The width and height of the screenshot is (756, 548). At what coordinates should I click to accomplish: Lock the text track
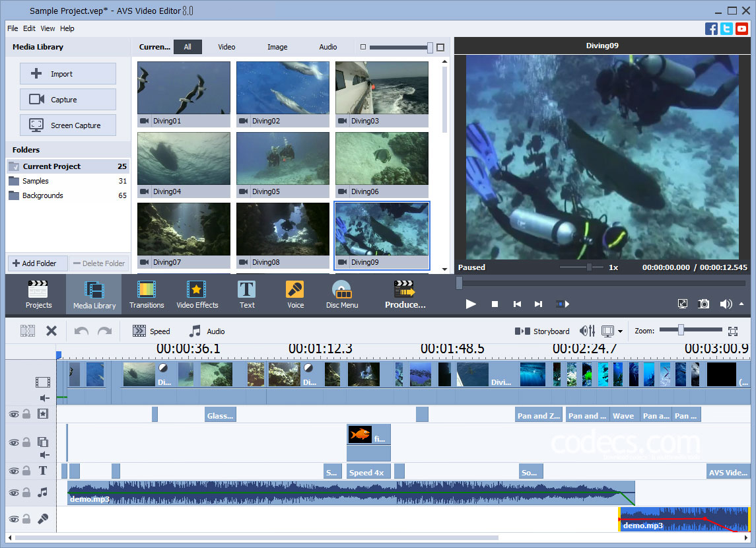pyautogui.click(x=26, y=470)
